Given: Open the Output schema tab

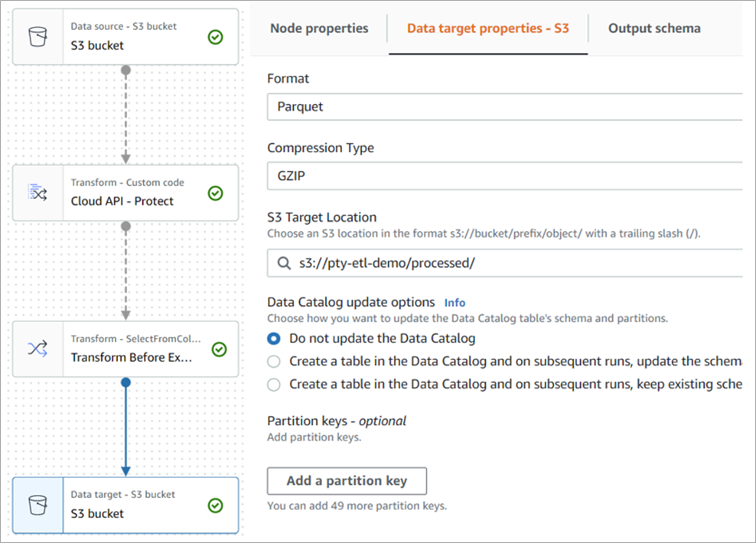Looking at the screenshot, I should pyautogui.click(x=654, y=28).
